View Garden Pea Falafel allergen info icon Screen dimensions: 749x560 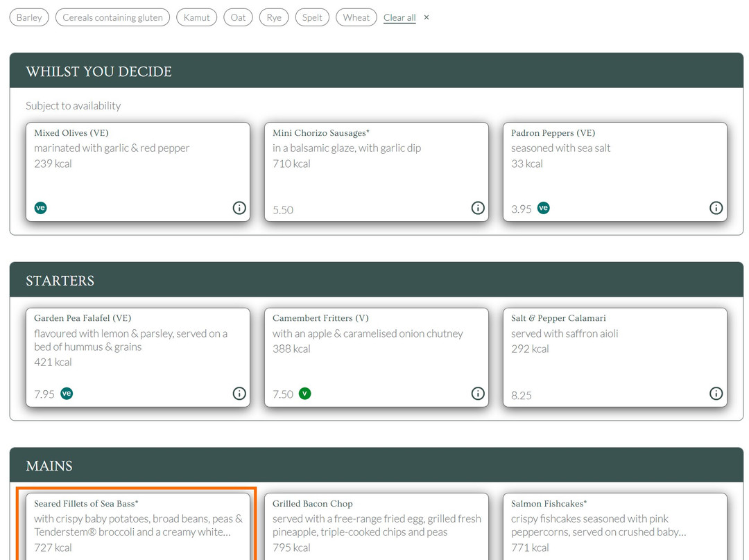(x=239, y=394)
